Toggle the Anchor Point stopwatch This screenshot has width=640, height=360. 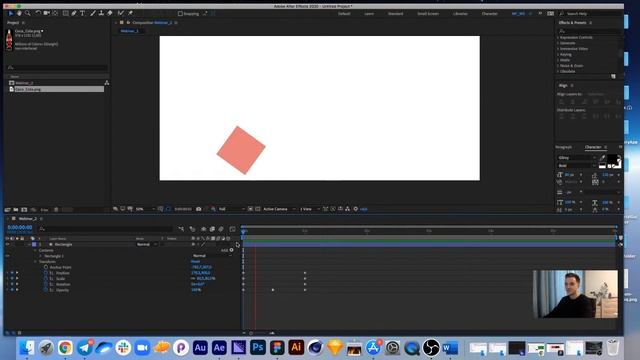[x=46, y=267]
